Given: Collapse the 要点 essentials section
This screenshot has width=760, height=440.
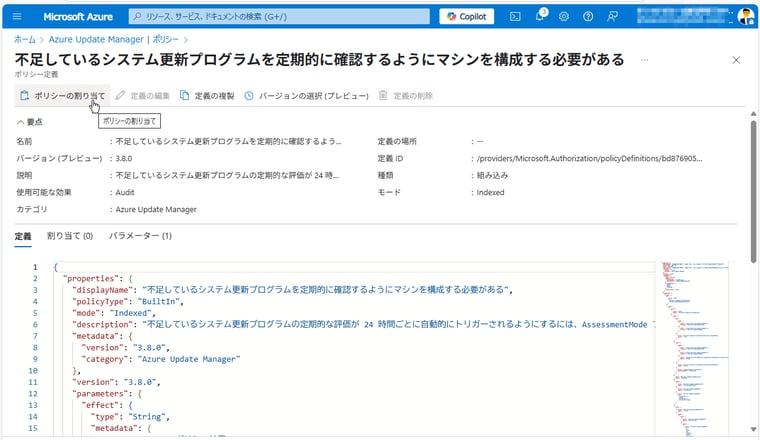Looking at the screenshot, I should [x=30, y=122].
